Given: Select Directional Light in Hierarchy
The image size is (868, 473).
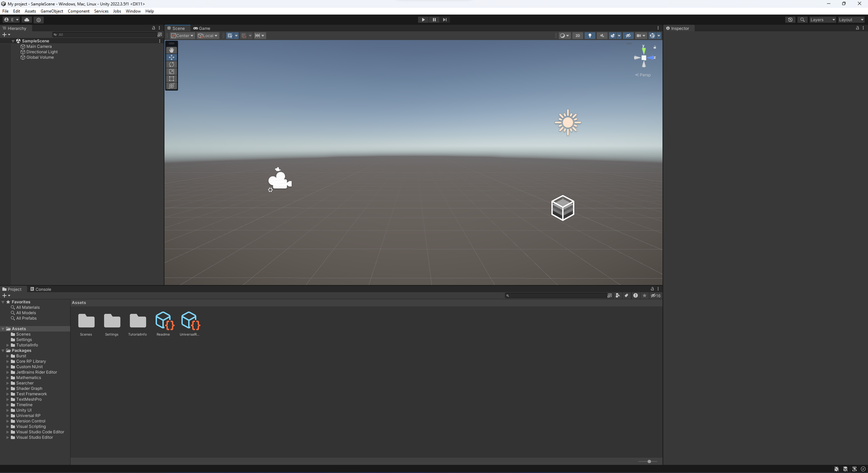Looking at the screenshot, I should tap(42, 52).
